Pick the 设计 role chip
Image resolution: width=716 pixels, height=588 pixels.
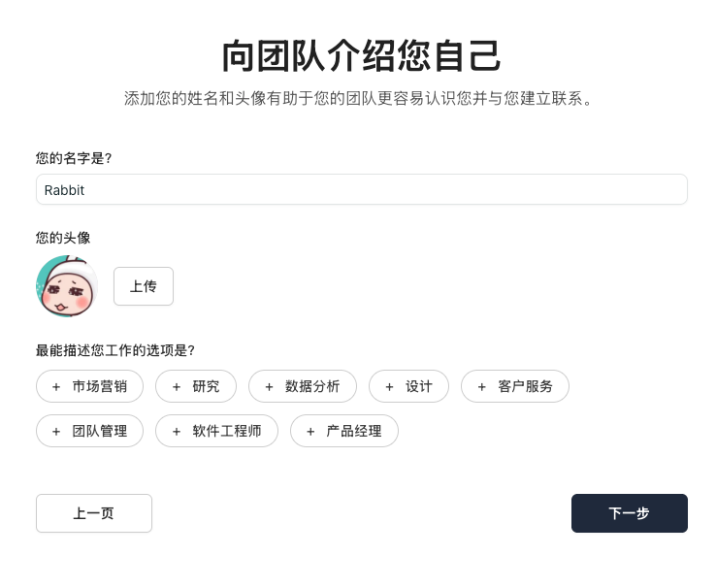click(x=419, y=386)
